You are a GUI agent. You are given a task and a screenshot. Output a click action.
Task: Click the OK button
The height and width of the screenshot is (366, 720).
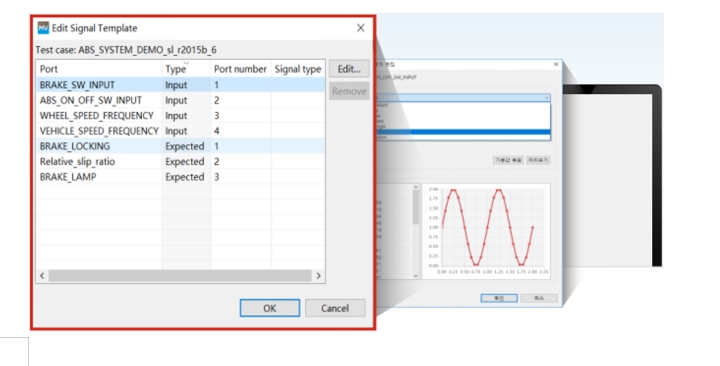tap(270, 308)
